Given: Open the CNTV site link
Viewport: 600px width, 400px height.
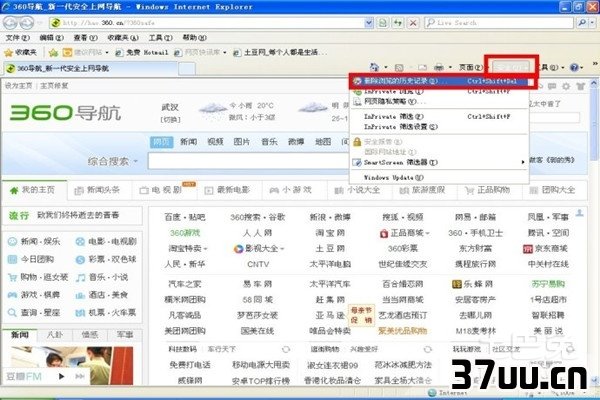Looking at the screenshot, I should [258, 264].
